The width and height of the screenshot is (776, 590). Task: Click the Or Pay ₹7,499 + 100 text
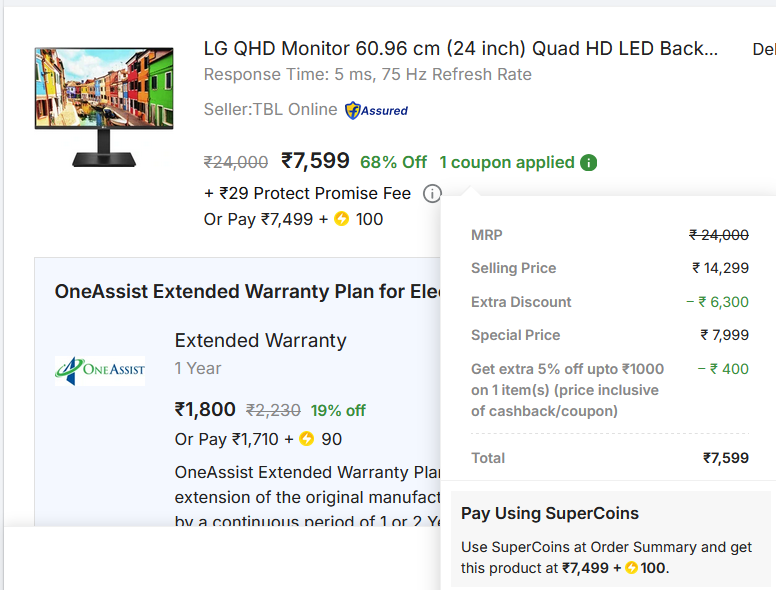(293, 219)
